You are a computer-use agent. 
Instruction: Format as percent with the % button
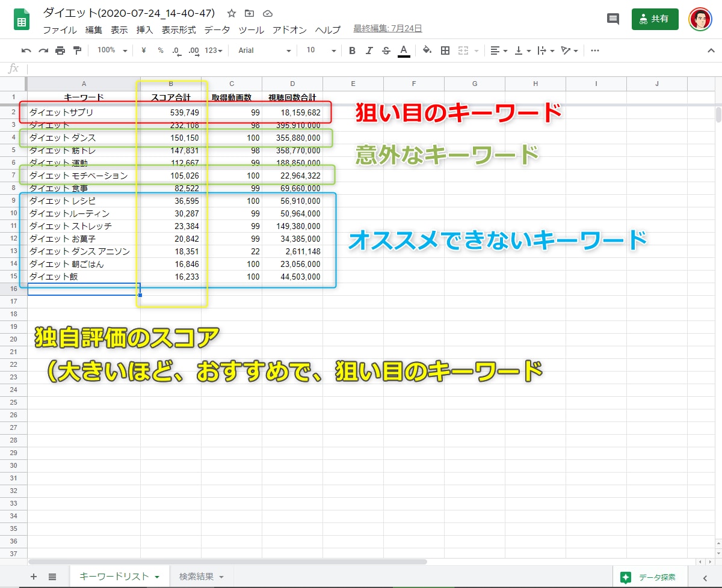tap(161, 51)
